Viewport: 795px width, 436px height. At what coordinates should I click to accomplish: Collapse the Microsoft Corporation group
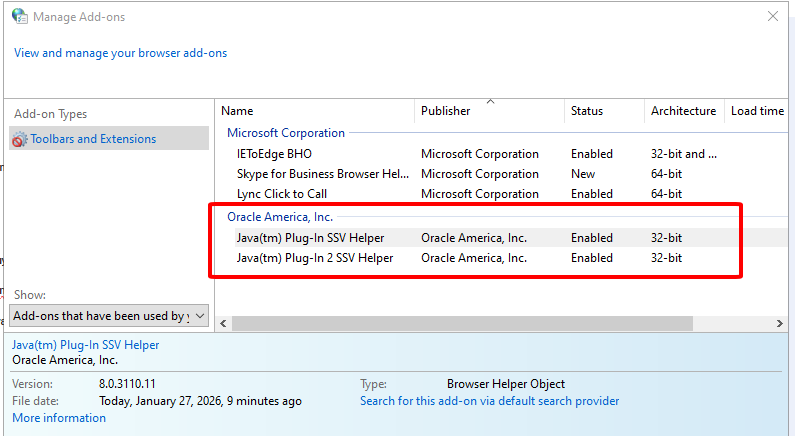point(285,133)
